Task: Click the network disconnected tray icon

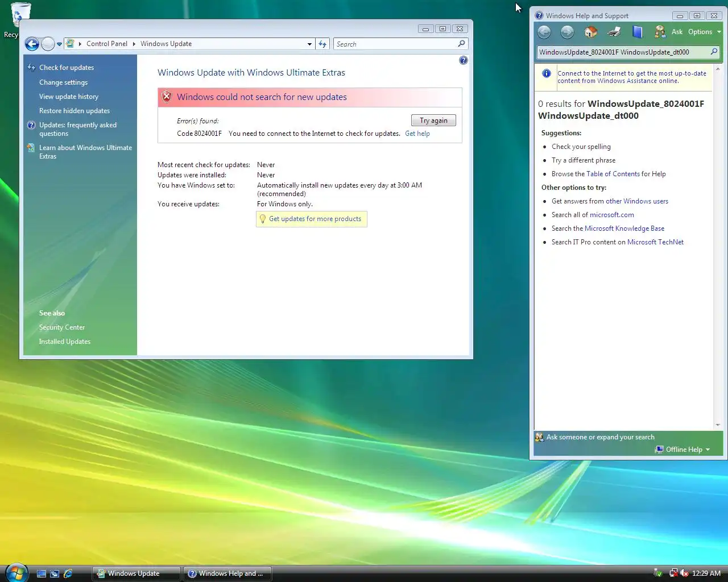Action: tap(673, 573)
